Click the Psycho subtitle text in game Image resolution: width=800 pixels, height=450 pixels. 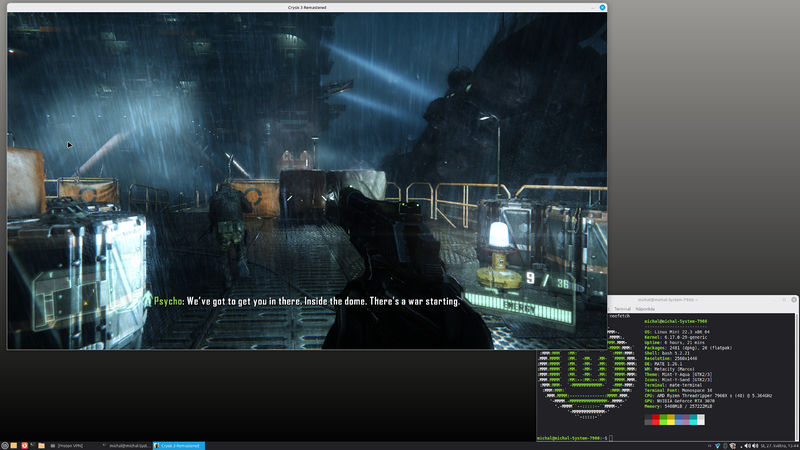tap(307, 302)
